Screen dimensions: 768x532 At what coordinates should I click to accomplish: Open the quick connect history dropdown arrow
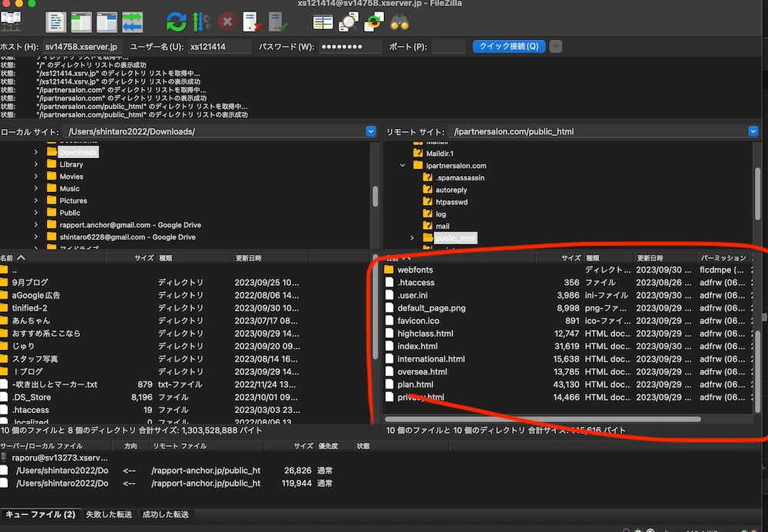[x=555, y=47]
